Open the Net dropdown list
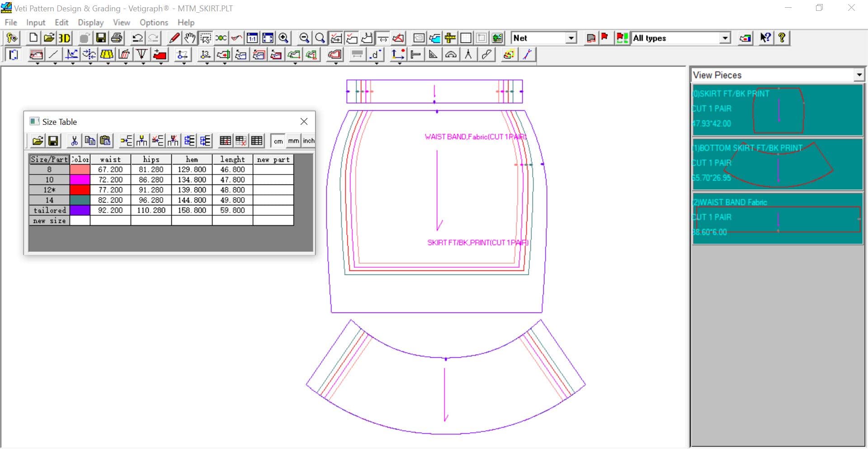This screenshot has width=868, height=449. click(571, 38)
